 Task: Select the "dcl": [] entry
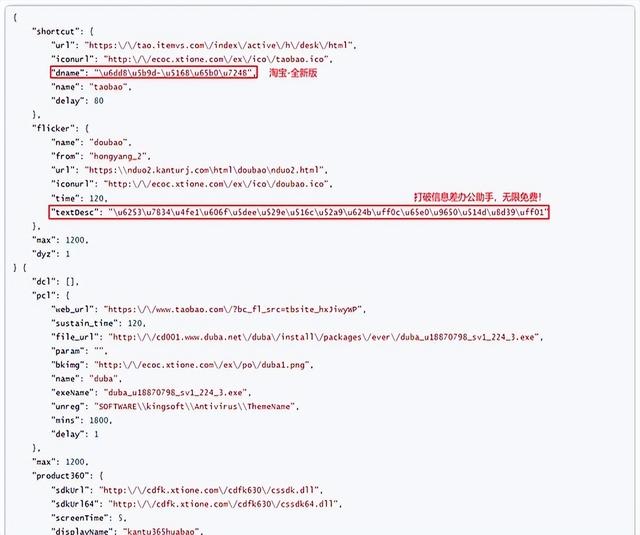pyautogui.click(x=56, y=282)
